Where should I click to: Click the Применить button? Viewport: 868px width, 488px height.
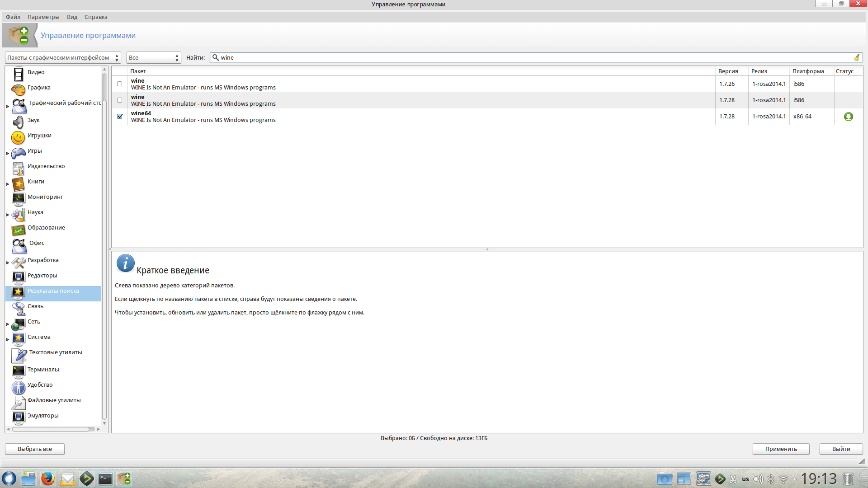click(x=781, y=449)
